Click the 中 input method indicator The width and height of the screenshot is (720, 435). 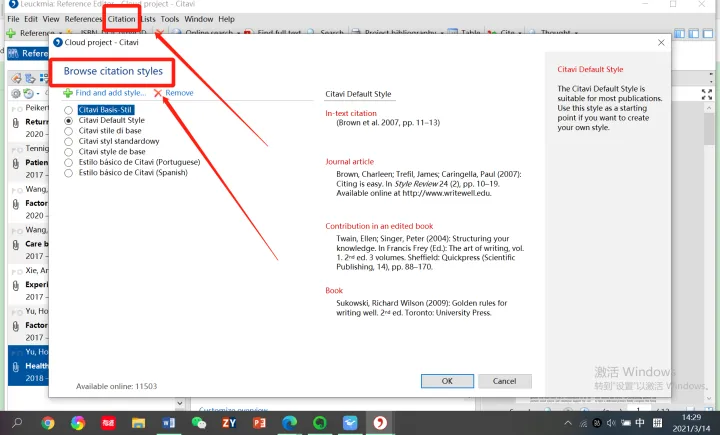coord(640,423)
